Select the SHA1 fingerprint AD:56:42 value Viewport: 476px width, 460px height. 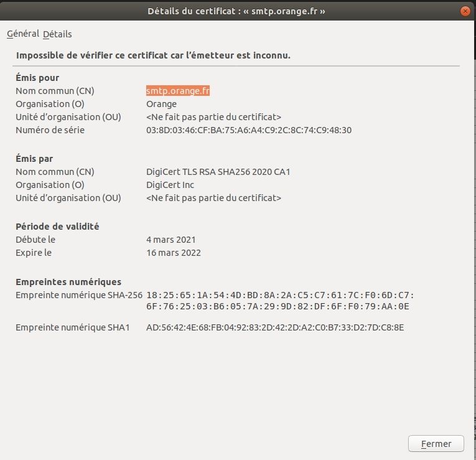coord(275,327)
